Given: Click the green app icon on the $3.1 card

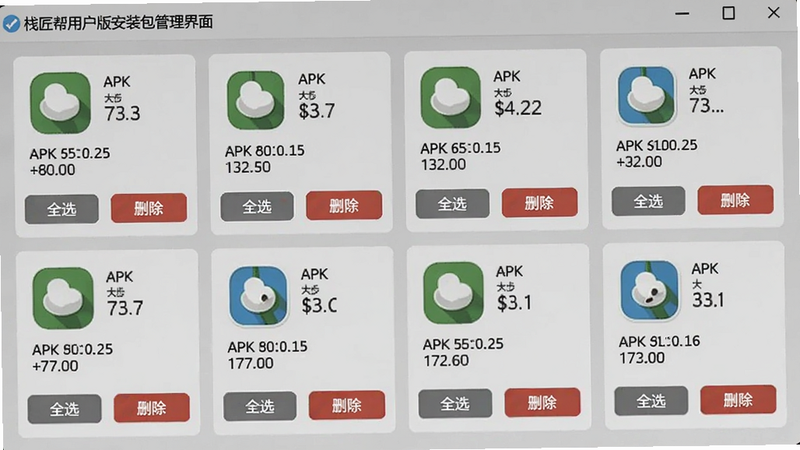Looking at the screenshot, I should coord(454,293).
